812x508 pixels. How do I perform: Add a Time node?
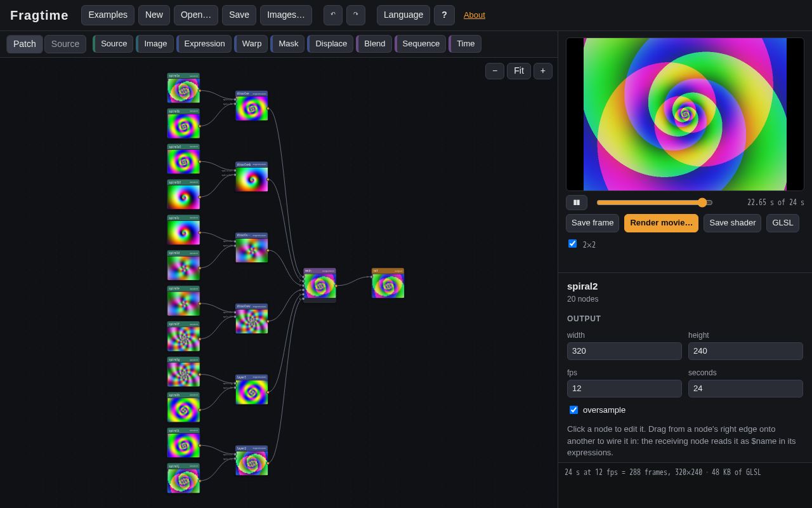pos(465,44)
